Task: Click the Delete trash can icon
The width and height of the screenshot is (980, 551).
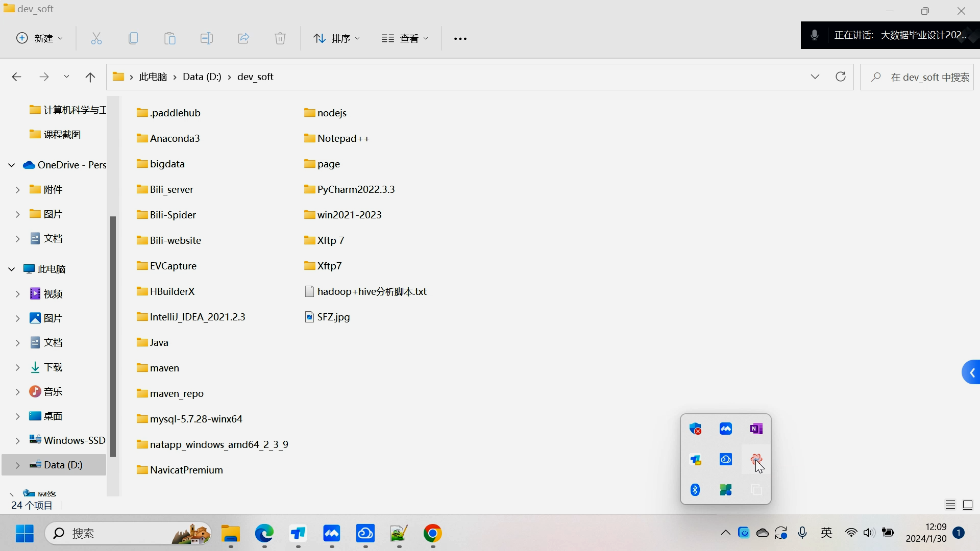Action: (x=280, y=38)
